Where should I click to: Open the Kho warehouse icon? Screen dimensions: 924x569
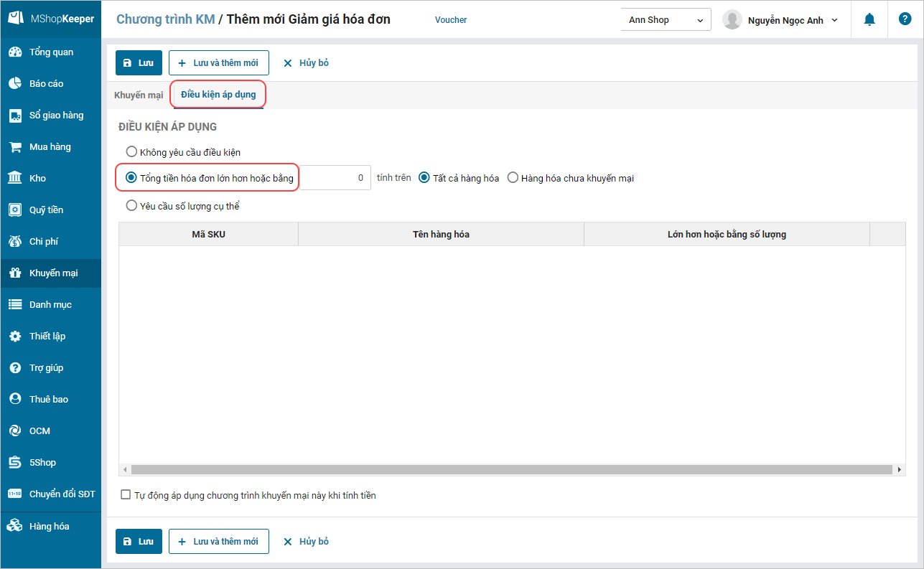point(15,179)
